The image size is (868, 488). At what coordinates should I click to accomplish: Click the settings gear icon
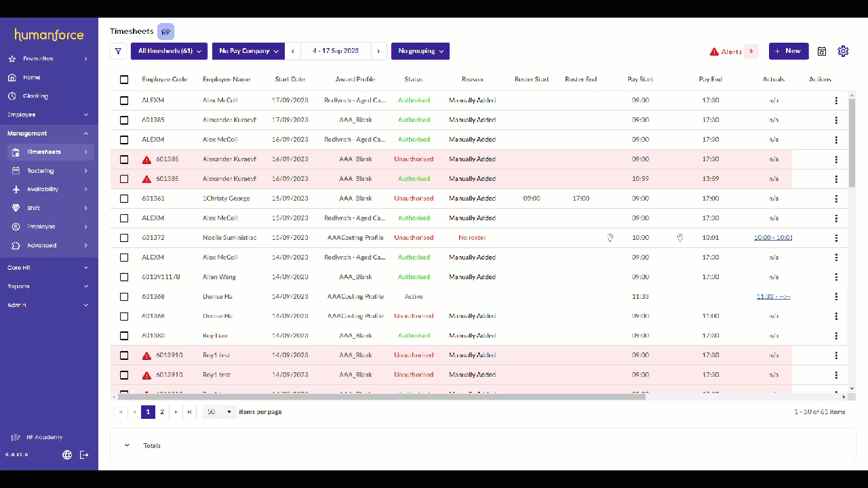843,52
